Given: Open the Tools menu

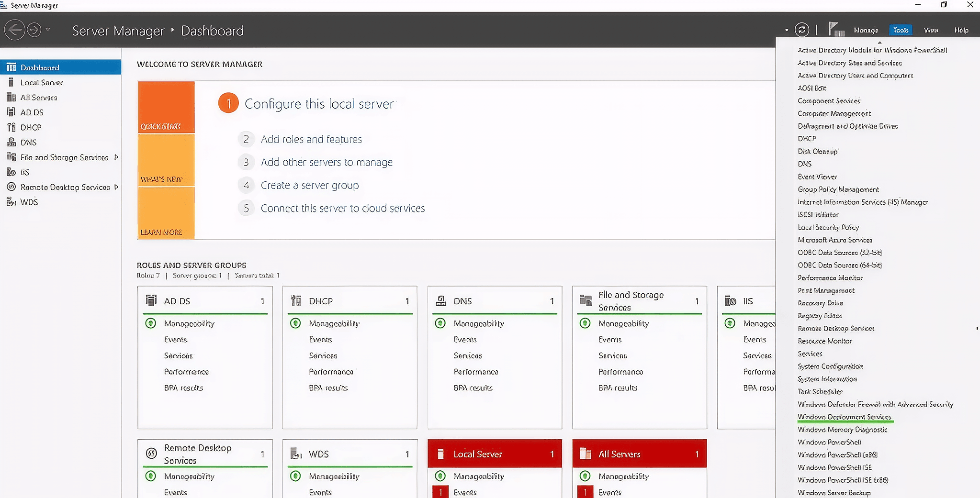Looking at the screenshot, I should 901,30.
